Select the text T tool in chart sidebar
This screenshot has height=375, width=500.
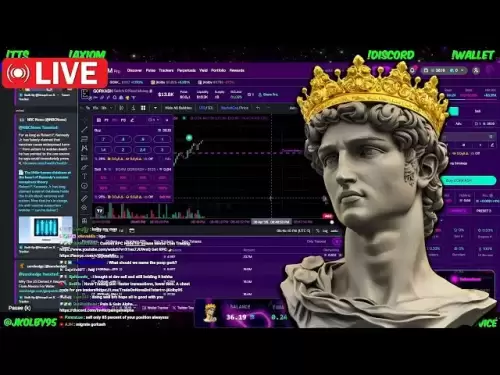point(85,176)
